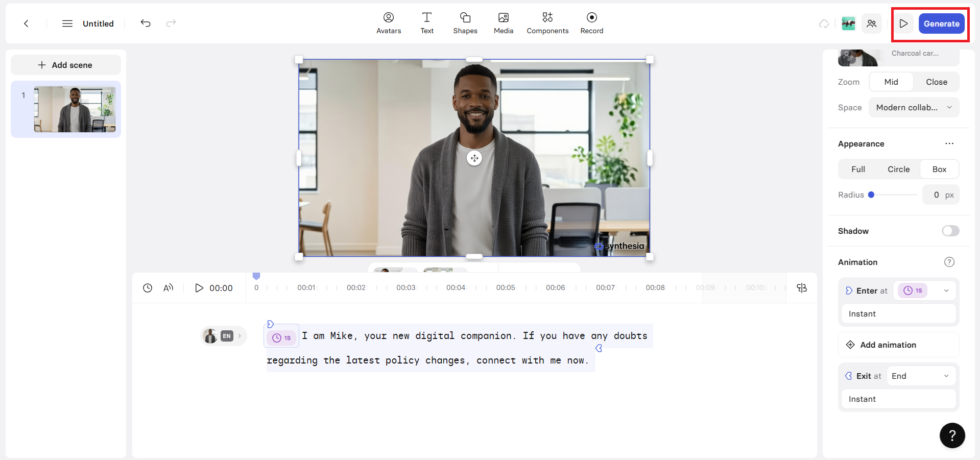980x460 pixels.
Task: Undo the last action
Action: [x=146, y=23]
